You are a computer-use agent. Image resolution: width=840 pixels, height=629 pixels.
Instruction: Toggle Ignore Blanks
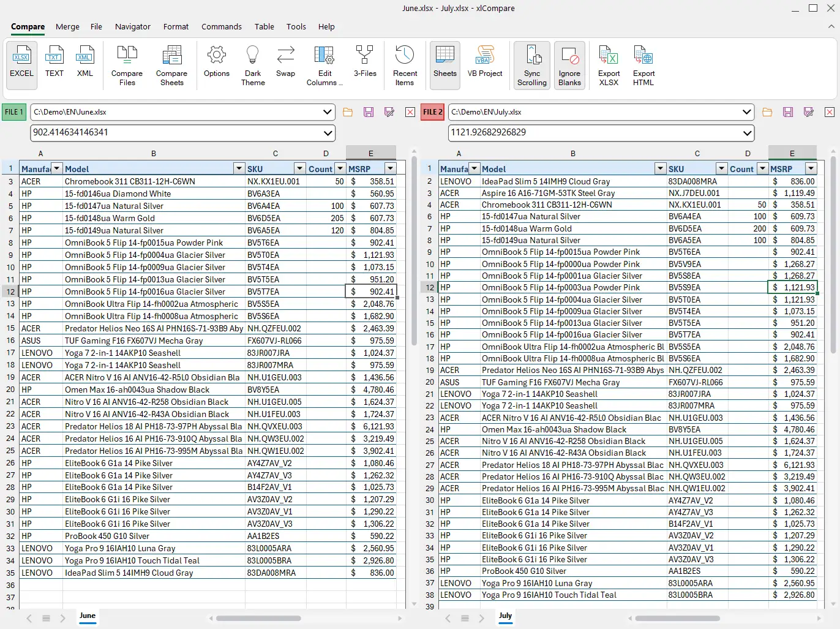point(569,66)
